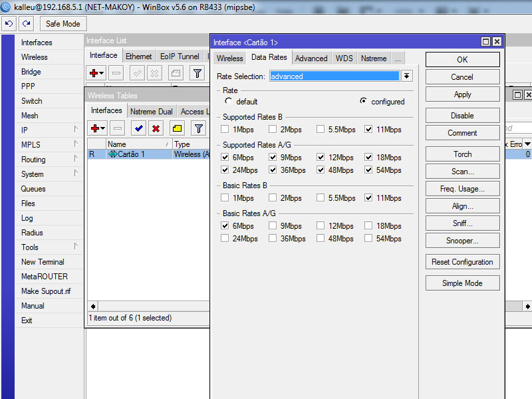Click filter funnel in Interface List toolbar

pos(197,73)
